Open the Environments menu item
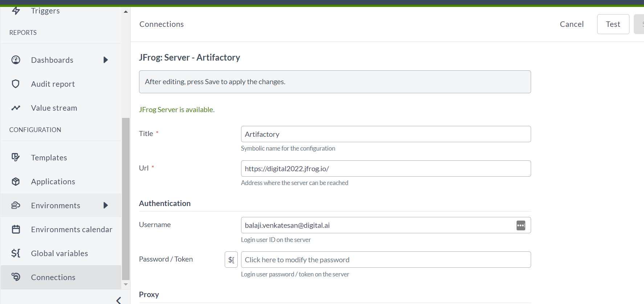644x304 pixels. click(56, 205)
